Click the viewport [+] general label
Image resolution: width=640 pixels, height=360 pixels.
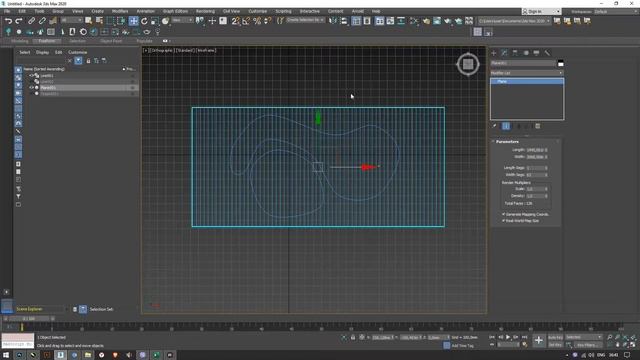145,50
